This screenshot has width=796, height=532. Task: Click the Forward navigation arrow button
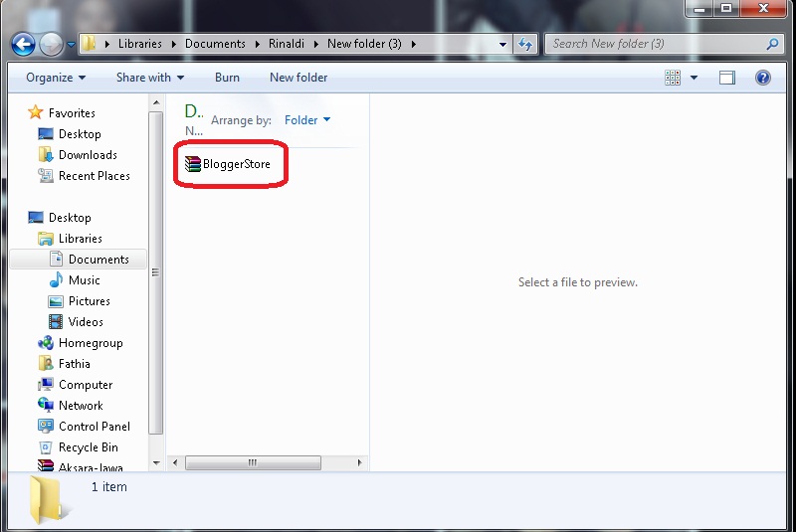pos(51,44)
